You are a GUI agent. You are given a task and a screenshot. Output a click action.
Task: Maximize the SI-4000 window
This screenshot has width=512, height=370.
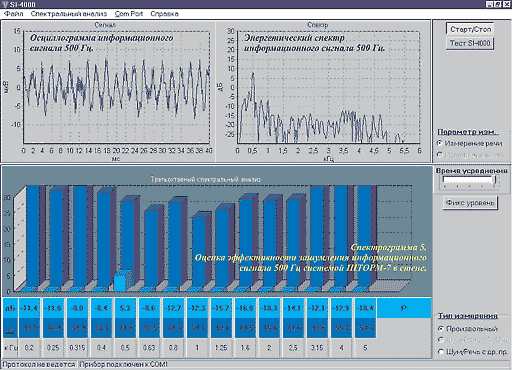497,4
